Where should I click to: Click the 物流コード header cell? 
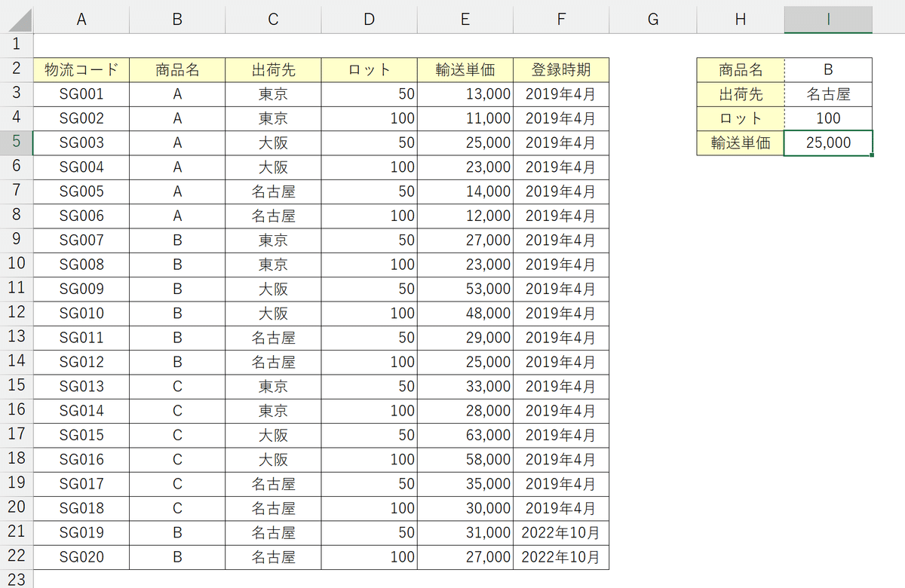(81, 70)
